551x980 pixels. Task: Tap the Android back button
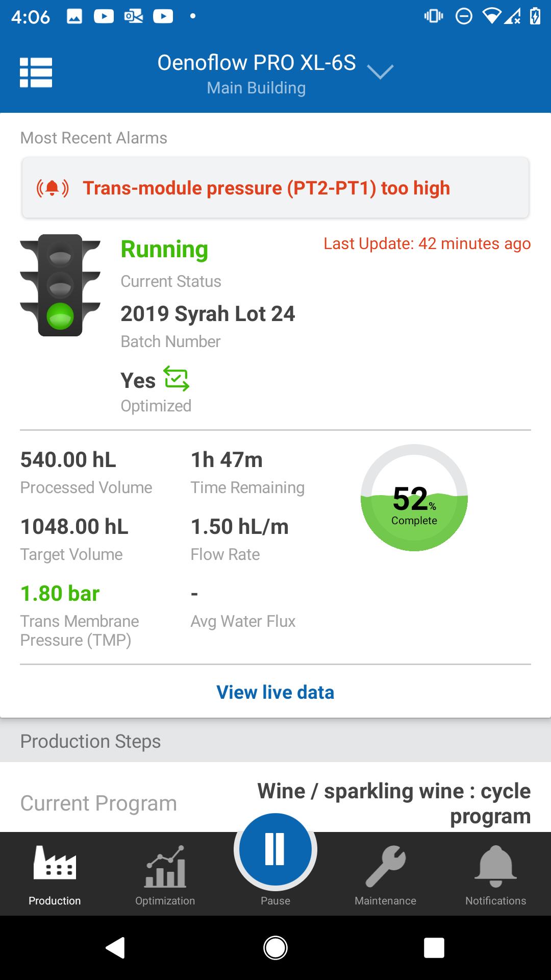[115, 948]
